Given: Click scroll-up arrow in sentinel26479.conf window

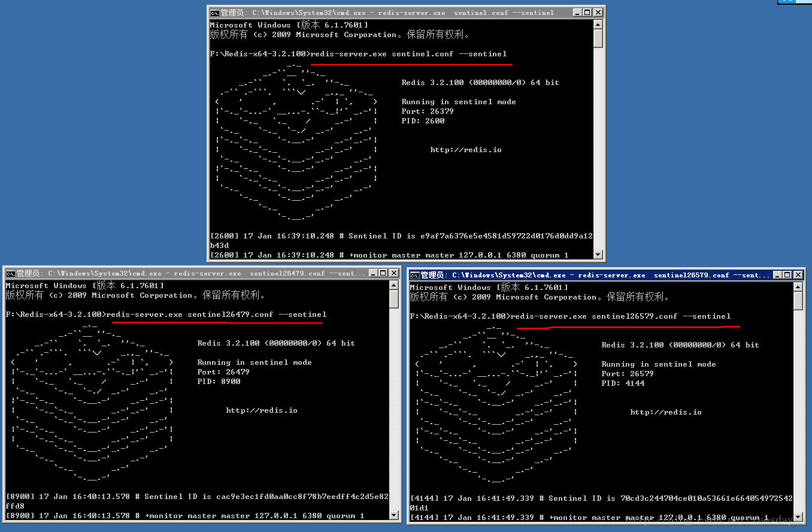Looking at the screenshot, I should pyautogui.click(x=393, y=285).
